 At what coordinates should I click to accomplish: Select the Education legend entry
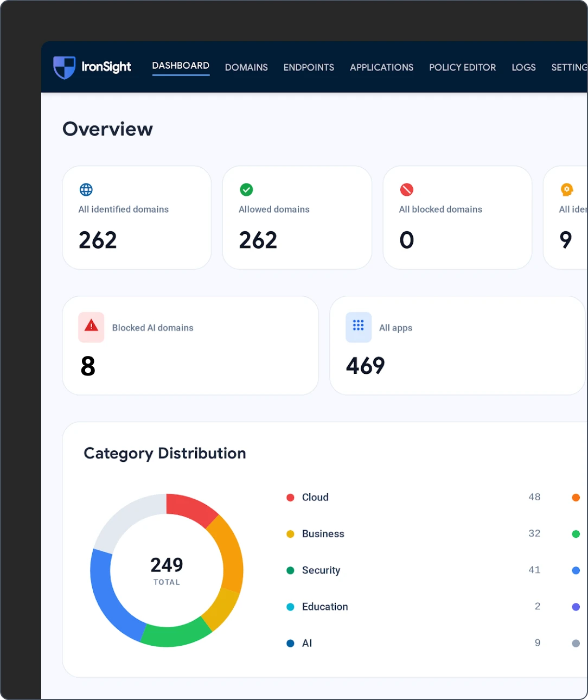[x=325, y=607]
